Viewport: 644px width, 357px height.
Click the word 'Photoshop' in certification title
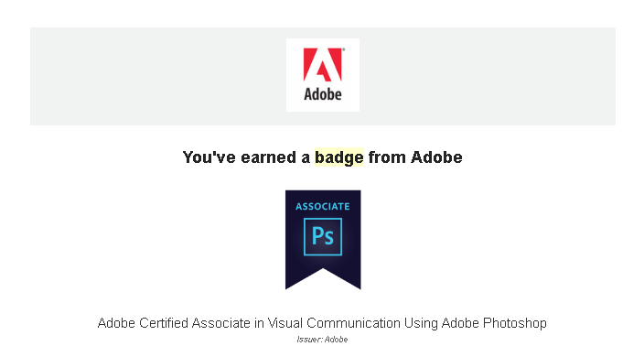515,323
